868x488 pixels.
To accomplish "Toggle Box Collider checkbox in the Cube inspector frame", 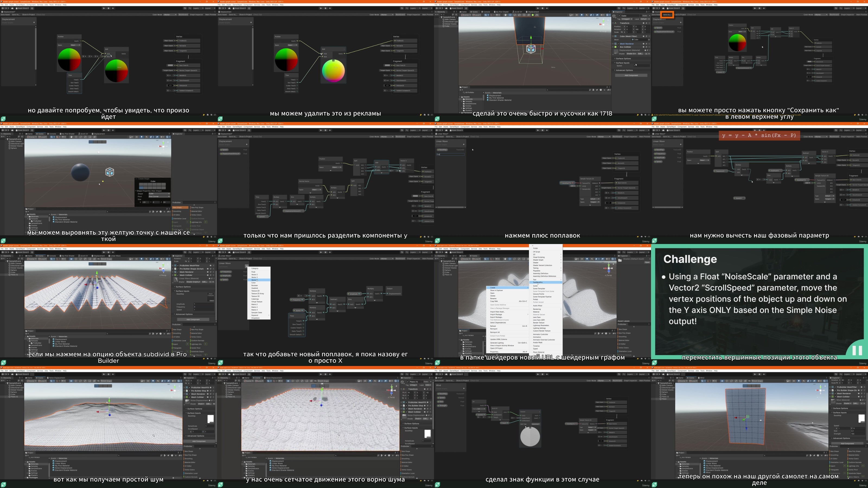I will point(618,47).
